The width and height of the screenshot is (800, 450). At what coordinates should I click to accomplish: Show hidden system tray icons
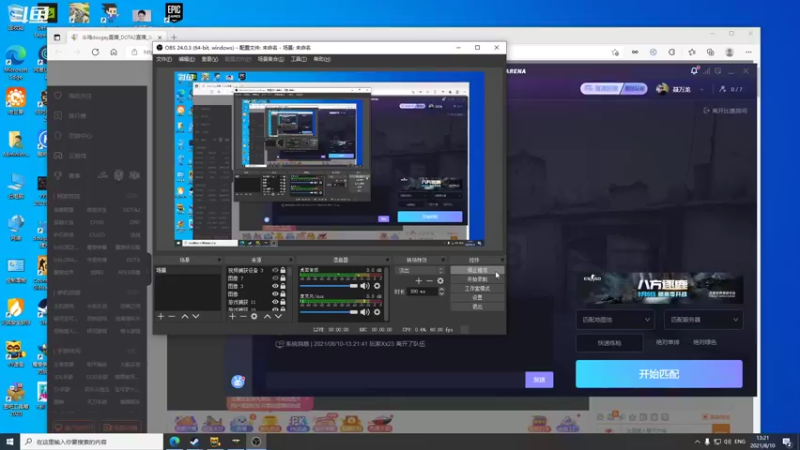697,442
